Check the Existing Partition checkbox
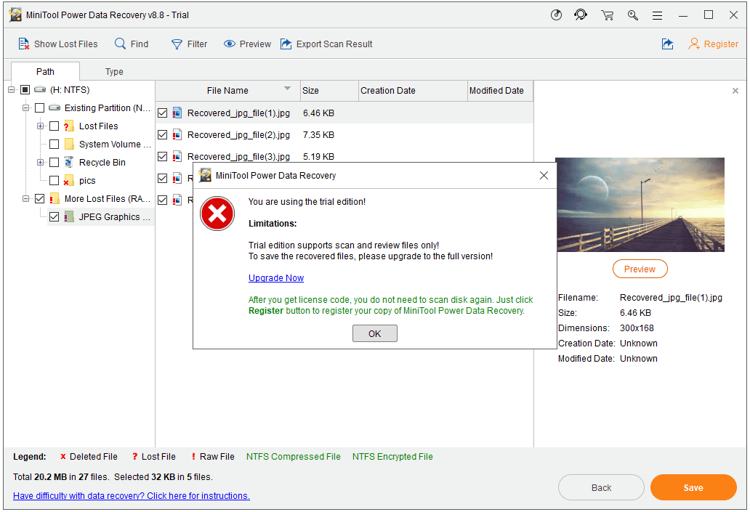Image resolution: width=750 pixels, height=512 pixels. (x=40, y=108)
